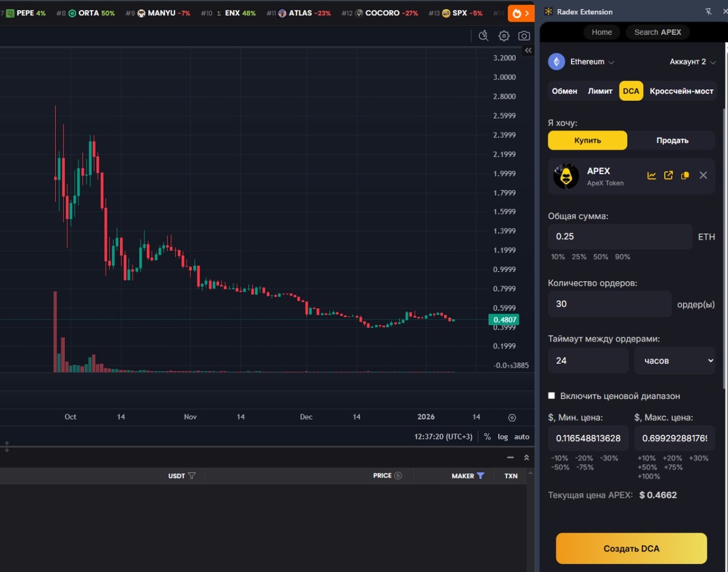Click the chart panel height handle
The image size is (728, 572).
tap(7, 447)
